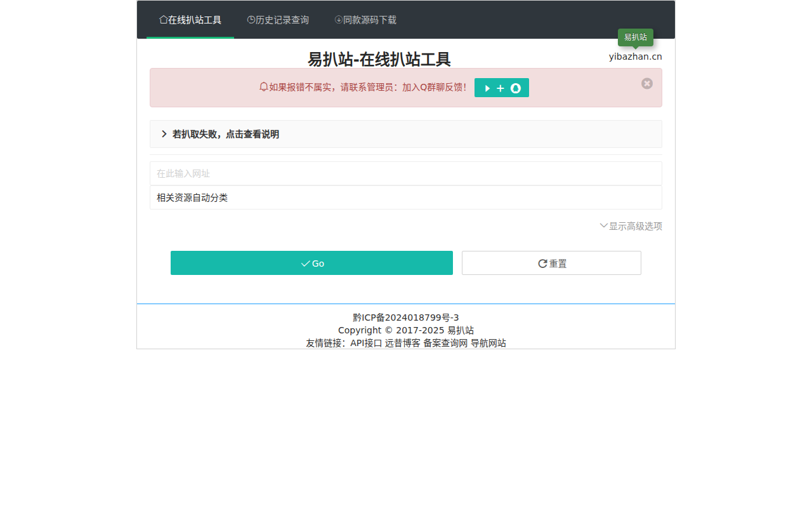Open the 黔ICP备2024018799号-3 link
This screenshot has width=812, height=508.
click(x=406, y=317)
